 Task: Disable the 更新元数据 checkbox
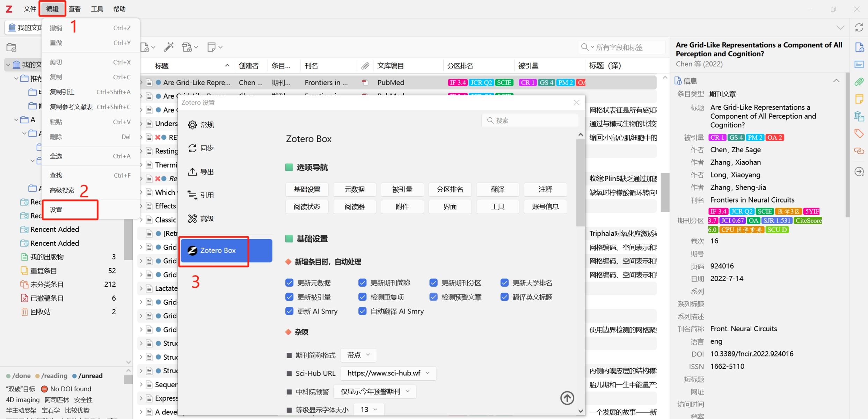[x=289, y=282]
